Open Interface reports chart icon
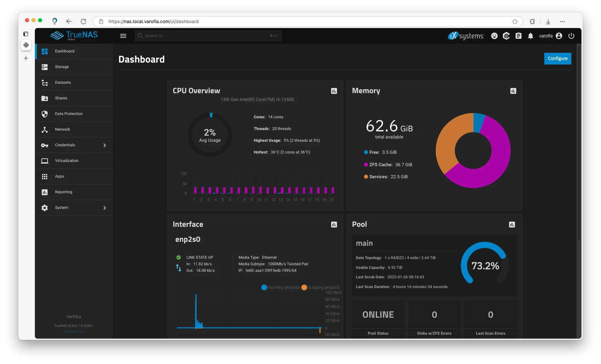Screen dimensions: 601x364 click(x=334, y=225)
